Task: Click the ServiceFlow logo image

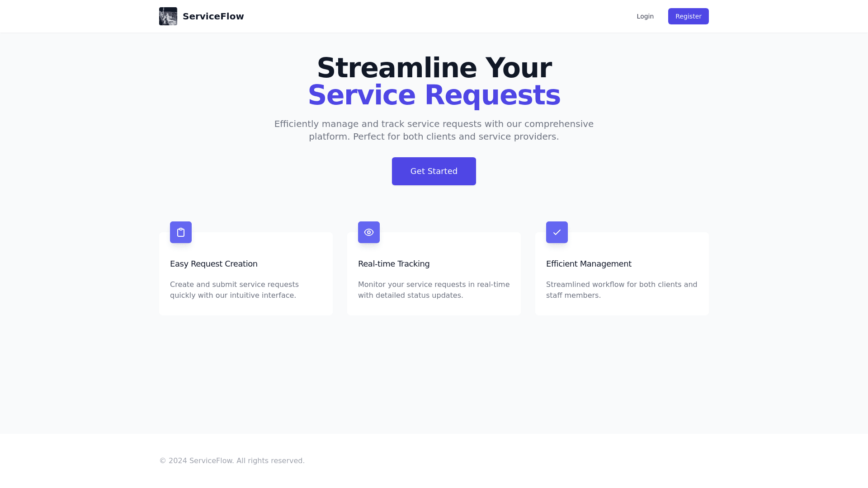Action: coord(168,16)
